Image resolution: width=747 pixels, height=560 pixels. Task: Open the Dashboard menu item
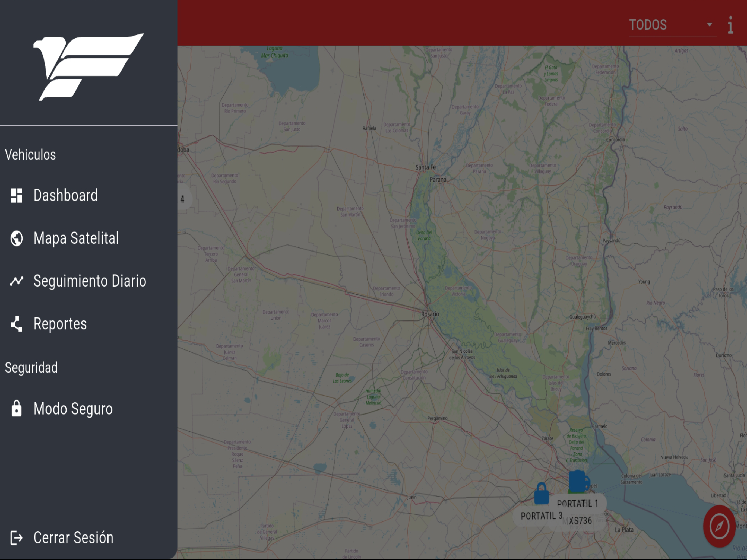[x=88, y=195]
